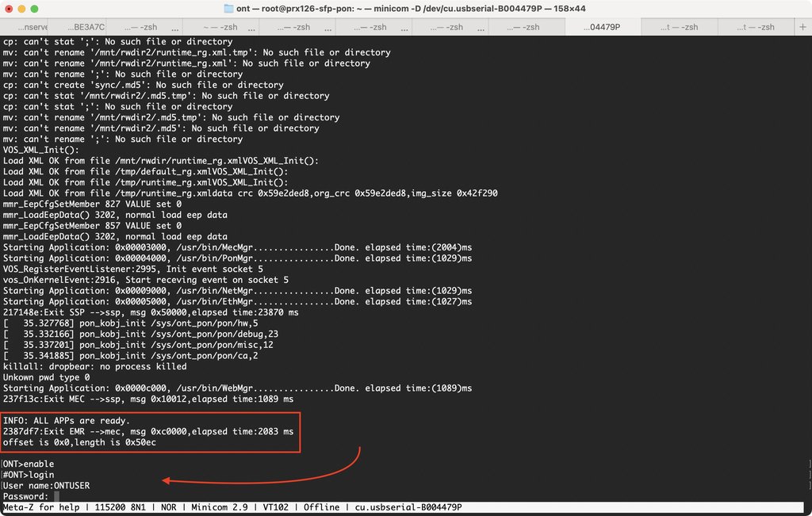Click 'VT102' in the status line
The width and height of the screenshot is (812, 516).
coord(275,507)
